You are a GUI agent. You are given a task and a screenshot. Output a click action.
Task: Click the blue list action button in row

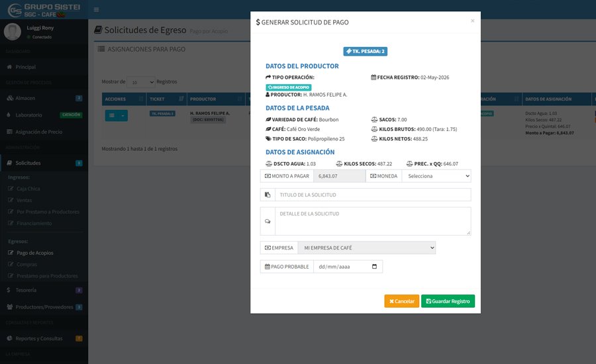coord(112,116)
